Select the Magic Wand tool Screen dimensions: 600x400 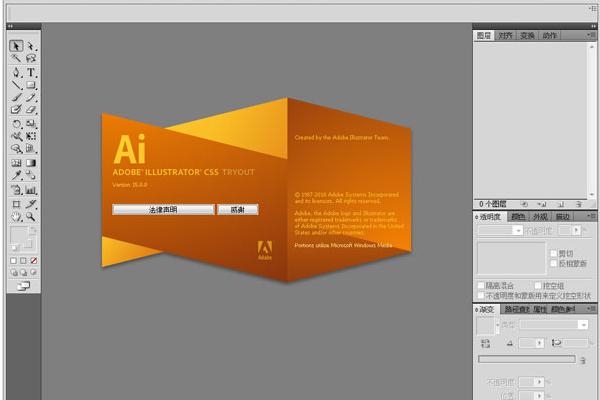tap(17, 59)
